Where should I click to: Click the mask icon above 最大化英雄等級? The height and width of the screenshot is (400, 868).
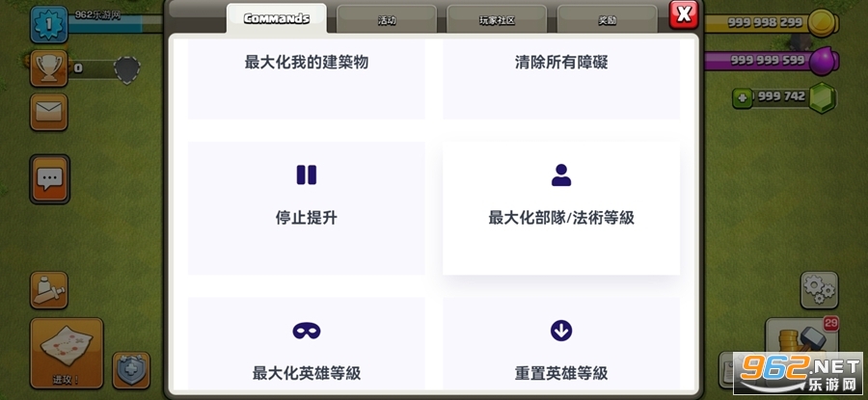coord(306,331)
